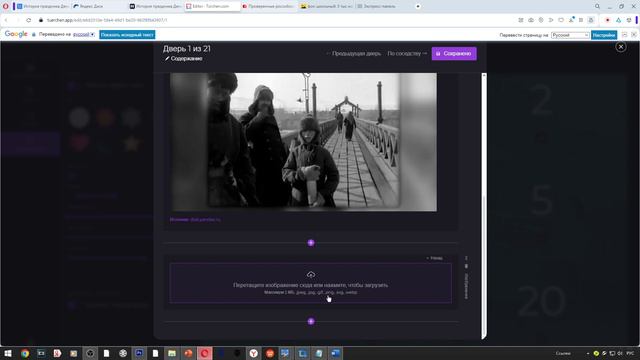640x360 pixels.
Task: Close the Google translate bar
Action: (633, 35)
